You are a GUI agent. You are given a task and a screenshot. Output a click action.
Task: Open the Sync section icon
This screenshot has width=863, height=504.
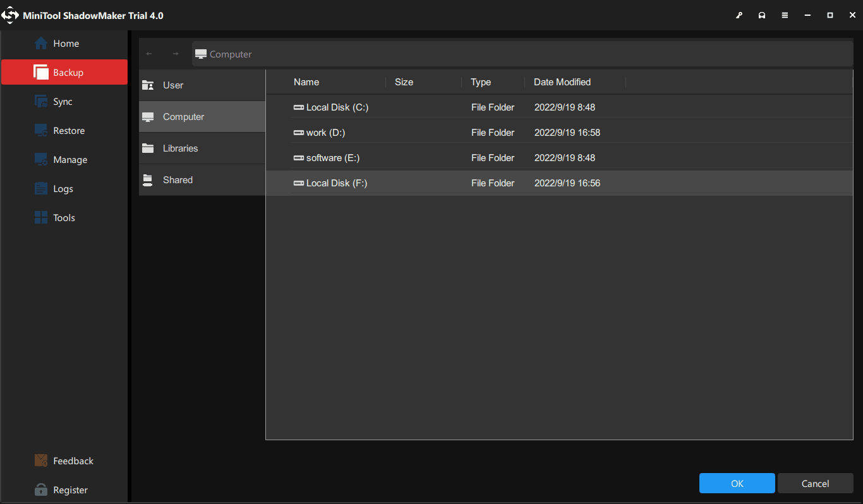click(x=41, y=101)
